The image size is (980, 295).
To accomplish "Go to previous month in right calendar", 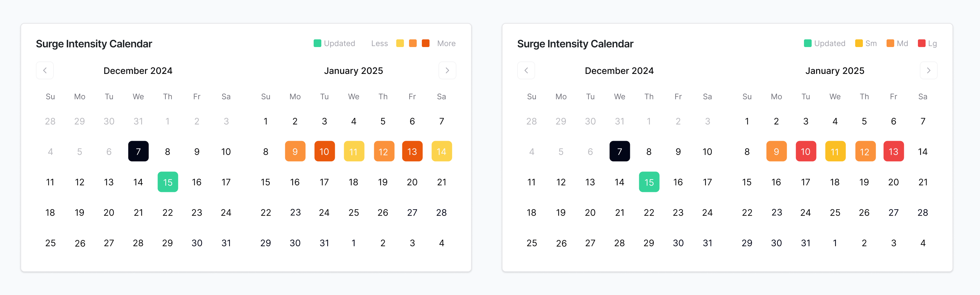I will coord(526,70).
